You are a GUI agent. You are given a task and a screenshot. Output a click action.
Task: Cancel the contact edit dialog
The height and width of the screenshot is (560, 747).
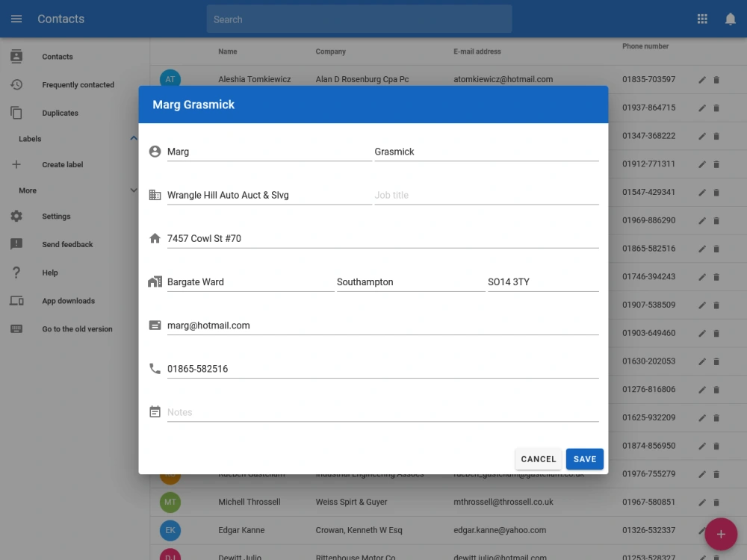(x=539, y=459)
